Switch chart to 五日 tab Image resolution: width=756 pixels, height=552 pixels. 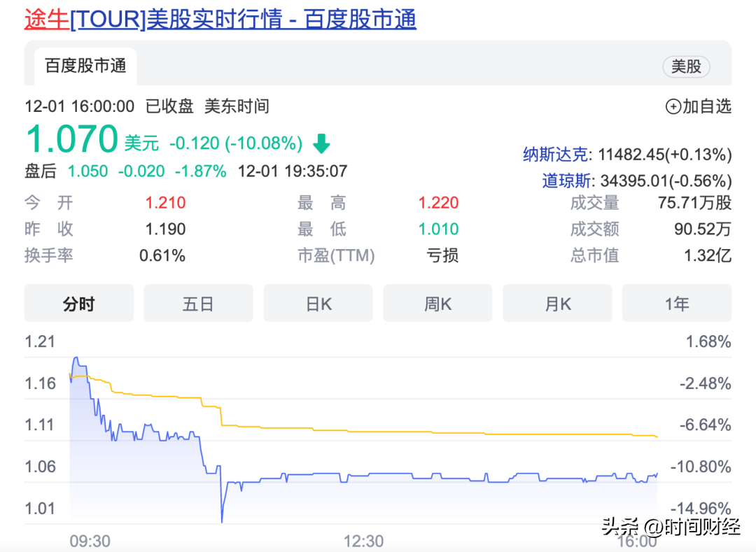pyautogui.click(x=198, y=304)
